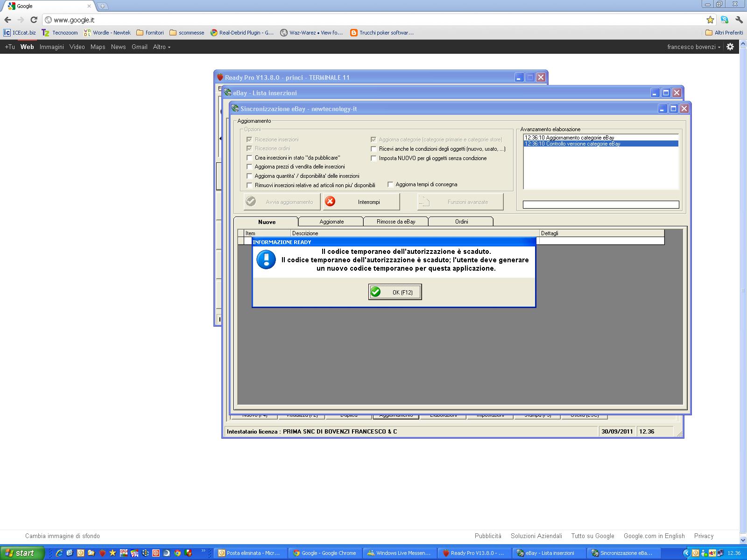The height and width of the screenshot is (560, 747).
Task: Click the Dettagli column header
Action: click(x=602, y=233)
